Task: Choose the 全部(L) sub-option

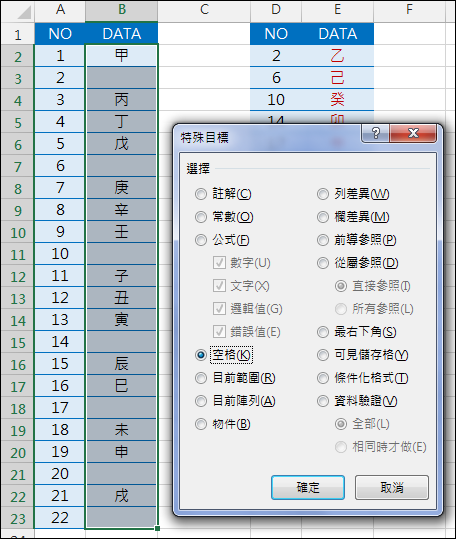Action: point(341,424)
